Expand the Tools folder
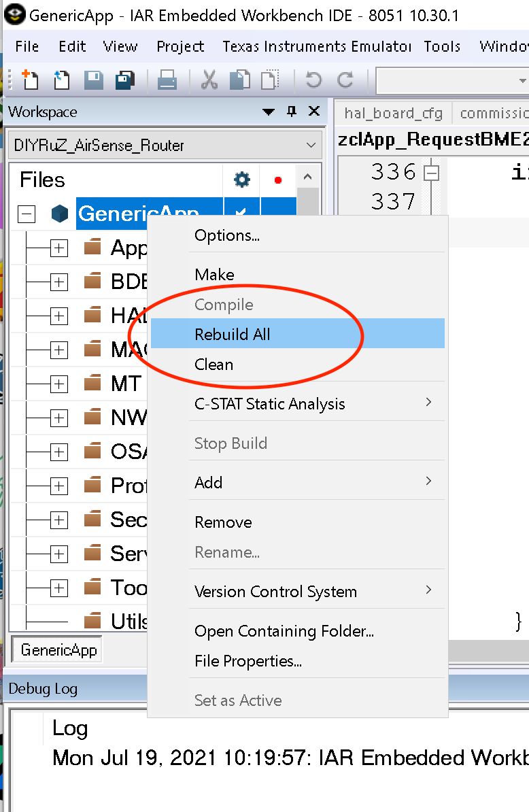 coord(59,588)
